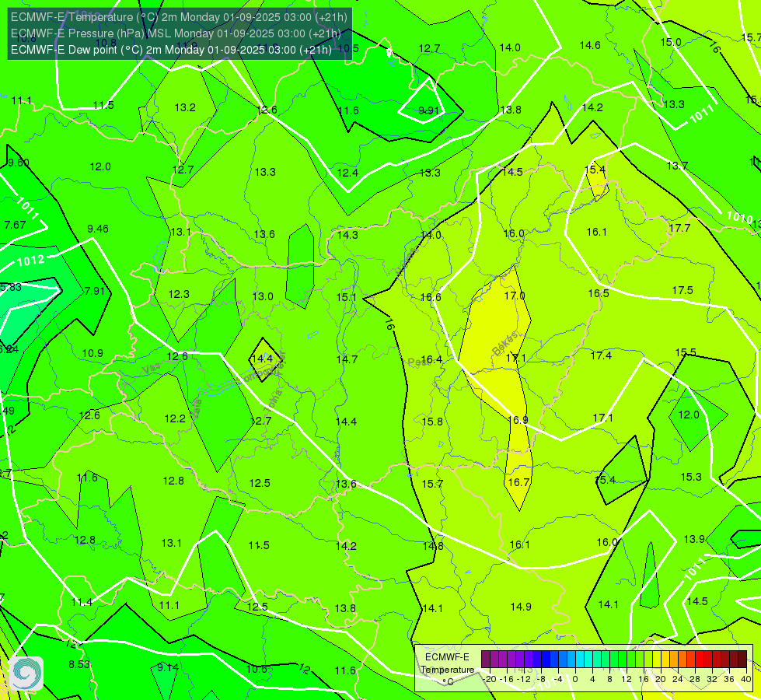The width and height of the screenshot is (761, 700).
Task: Click the 14.7 temperature value
Action: pyautogui.click(x=347, y=359)
